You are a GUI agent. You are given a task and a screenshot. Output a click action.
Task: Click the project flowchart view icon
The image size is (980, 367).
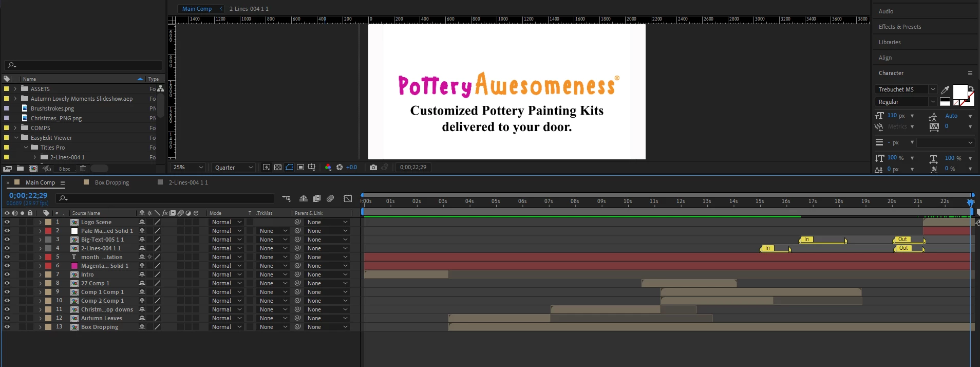(161, 89)
